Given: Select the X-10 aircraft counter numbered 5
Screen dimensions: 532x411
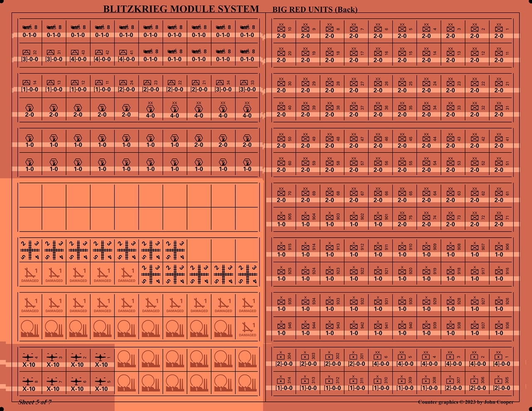Looking at the screenshot, I should click(x=102, y=384).
